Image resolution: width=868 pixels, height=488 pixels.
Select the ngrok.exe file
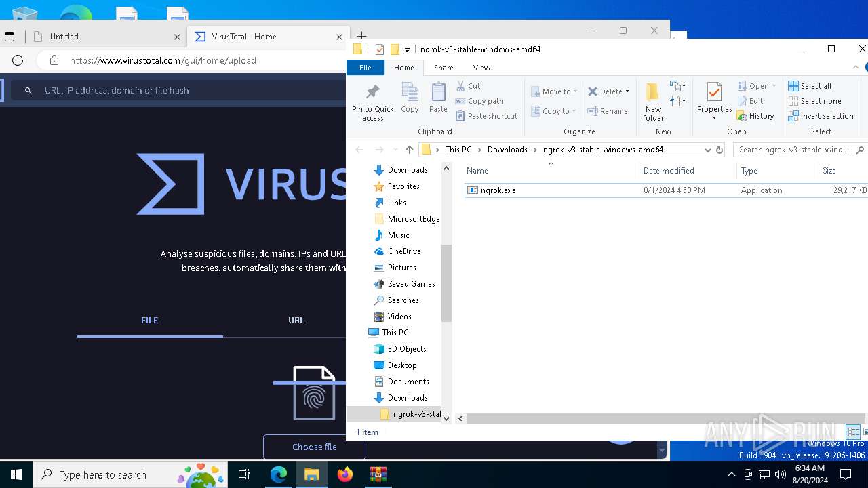coord(498,190)
